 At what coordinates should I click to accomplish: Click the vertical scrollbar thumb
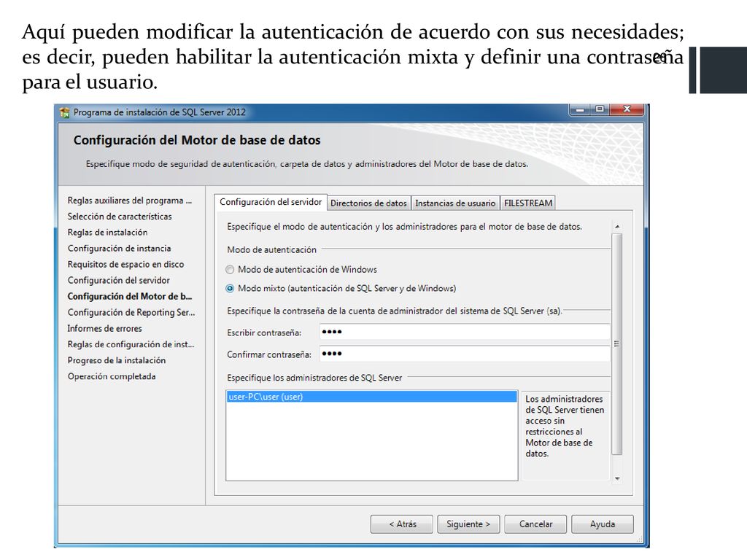click(617, 344)
